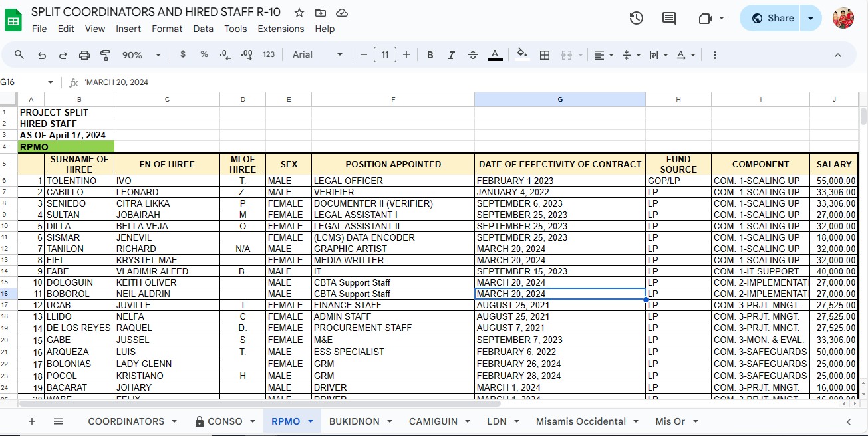Add a new sheet
The width and height of the screenshot is (868, 436).
(31, 421)
